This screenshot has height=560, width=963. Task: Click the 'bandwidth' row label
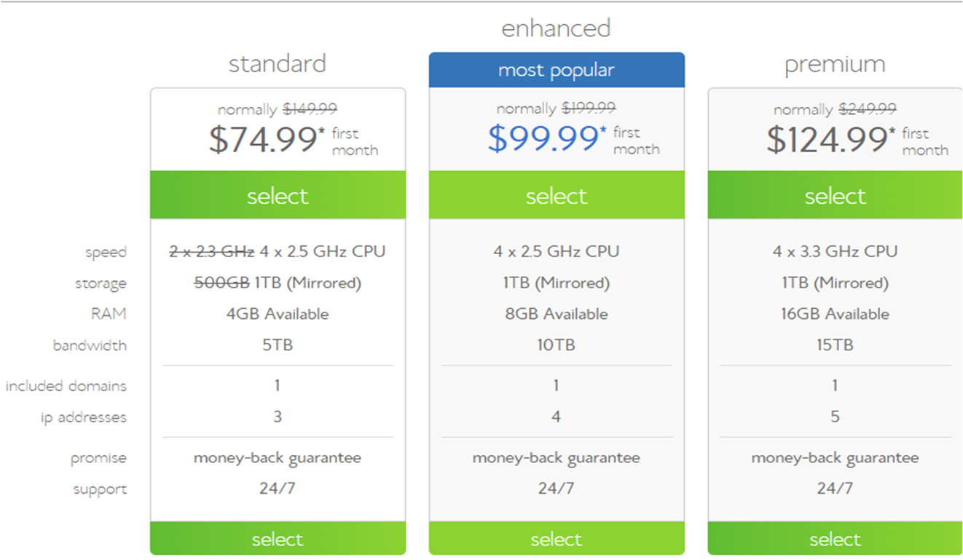coord(90,345)
